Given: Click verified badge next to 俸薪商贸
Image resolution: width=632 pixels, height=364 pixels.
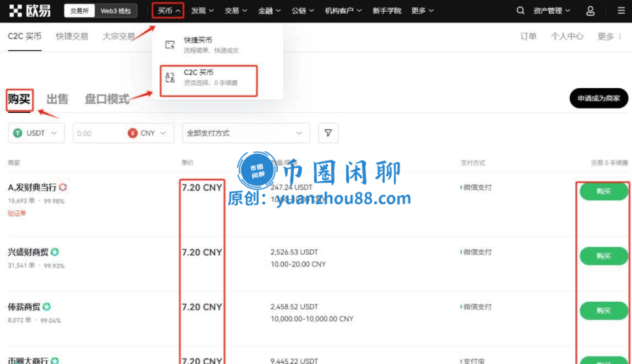Looking at the screenshot, I should (x=47, y=307).
